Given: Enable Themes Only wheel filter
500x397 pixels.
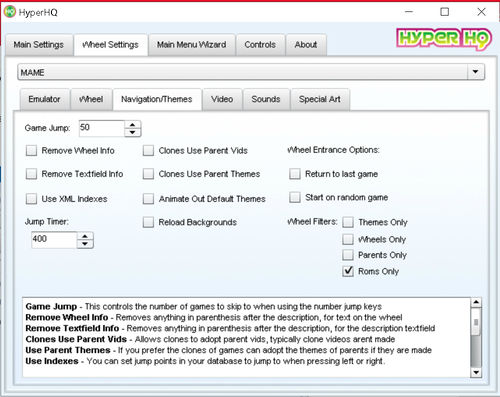Looking at the screenshot, I should click(348, 222).
